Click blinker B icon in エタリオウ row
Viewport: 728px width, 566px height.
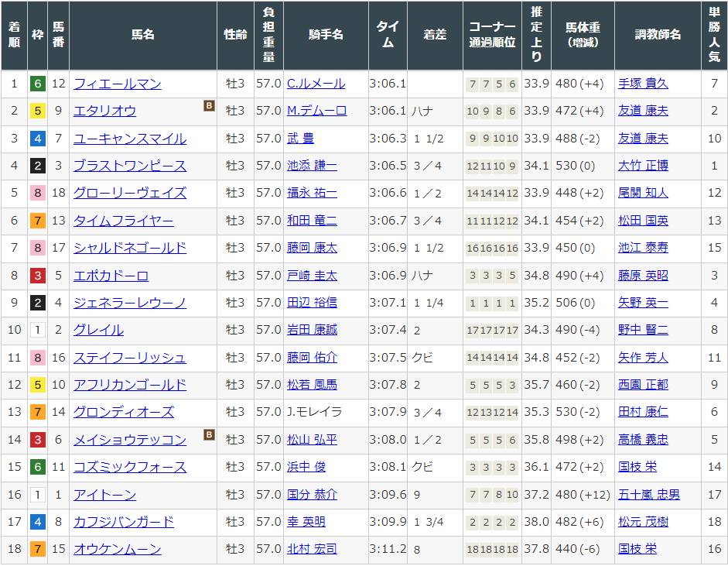pos(210,106)
